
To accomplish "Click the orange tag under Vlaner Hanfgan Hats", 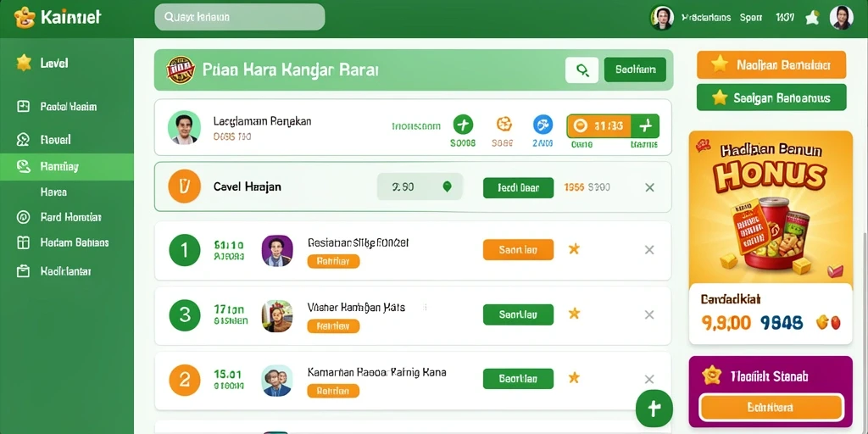I will 333,326.
